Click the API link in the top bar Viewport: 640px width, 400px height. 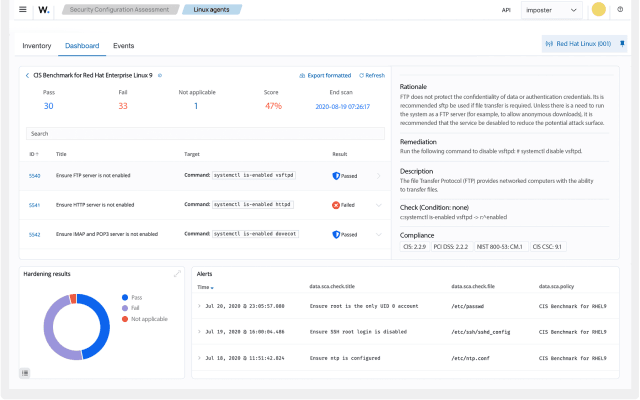pos(506,10)
